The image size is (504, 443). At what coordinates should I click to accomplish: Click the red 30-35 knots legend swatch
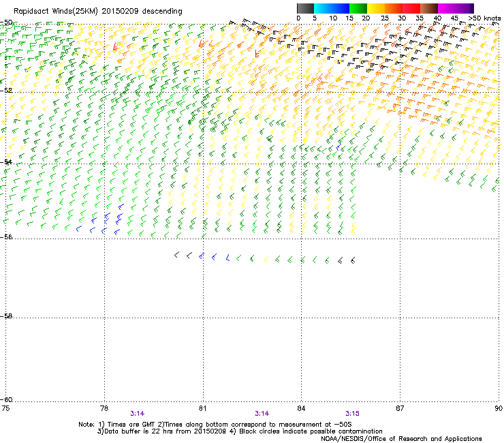tap(411, 8)
